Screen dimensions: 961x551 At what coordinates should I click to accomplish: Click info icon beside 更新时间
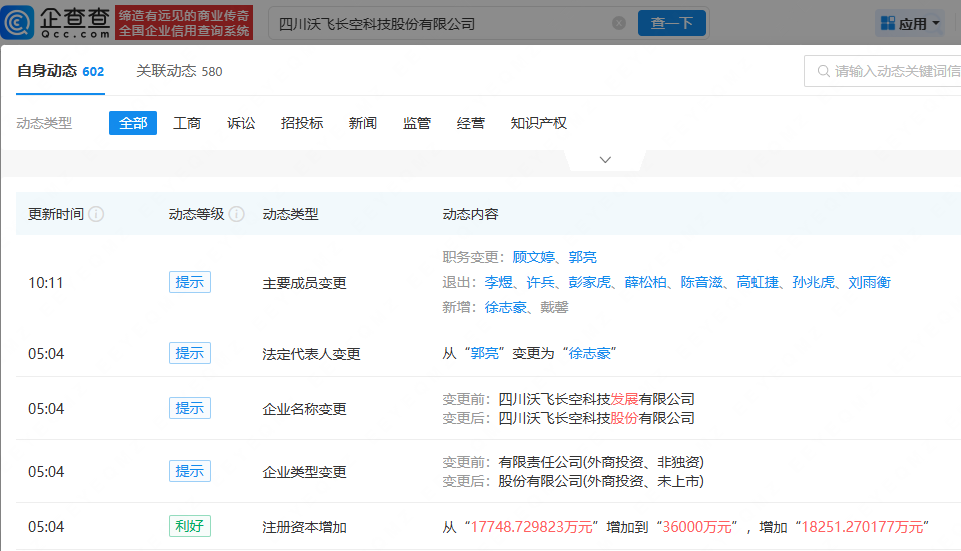[x=96, y=214]
